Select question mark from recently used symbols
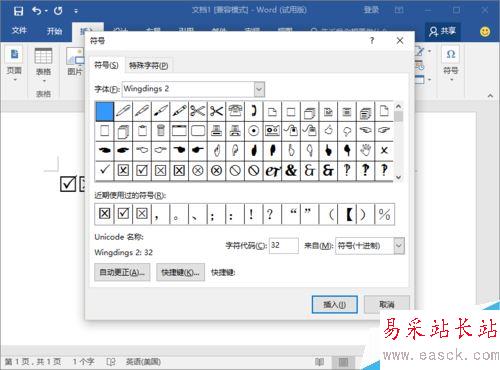The image size is (500, 370). tap(272, 213)
